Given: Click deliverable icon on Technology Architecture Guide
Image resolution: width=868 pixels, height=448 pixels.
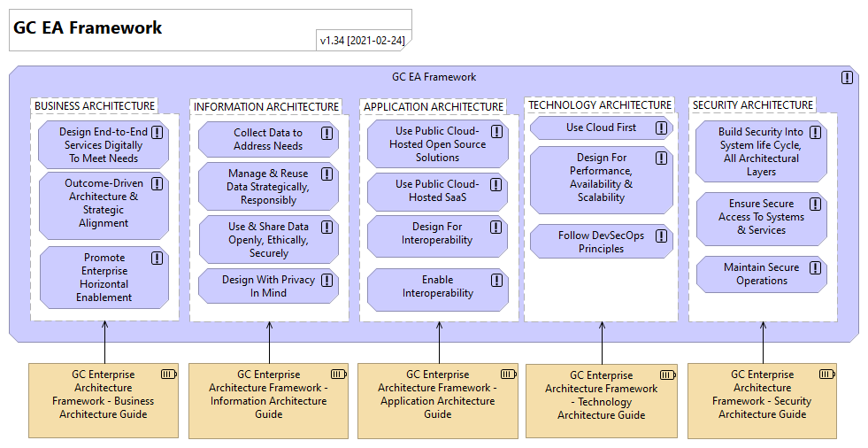Looking at the screenshot, I should pos(668,375).
